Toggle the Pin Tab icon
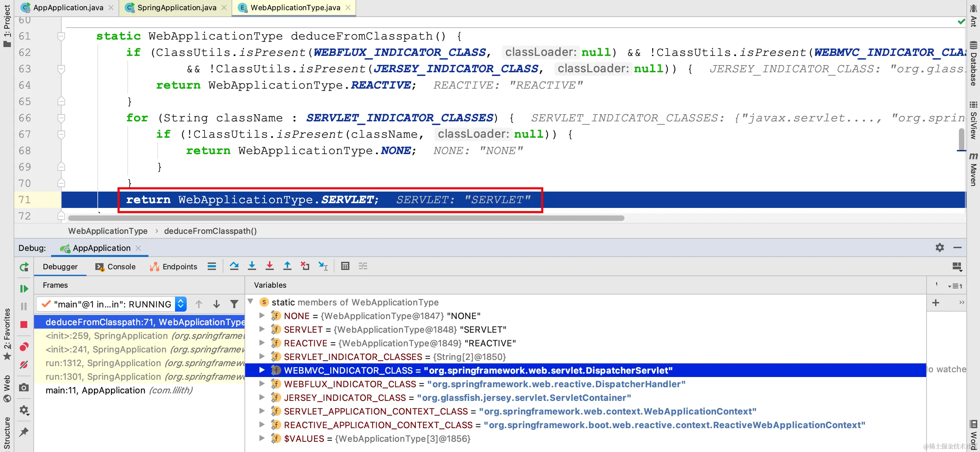Screen dimensions: 980x452 (24, 432)
